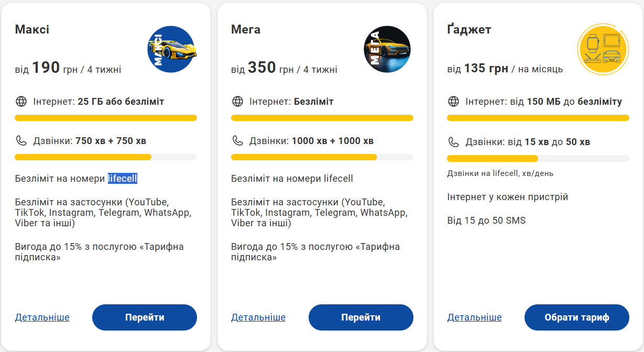Screen dimensions: 644x352
Task: Click the yellow gadgets icon on Ґаджет card
Action: (x=603, y=49)
